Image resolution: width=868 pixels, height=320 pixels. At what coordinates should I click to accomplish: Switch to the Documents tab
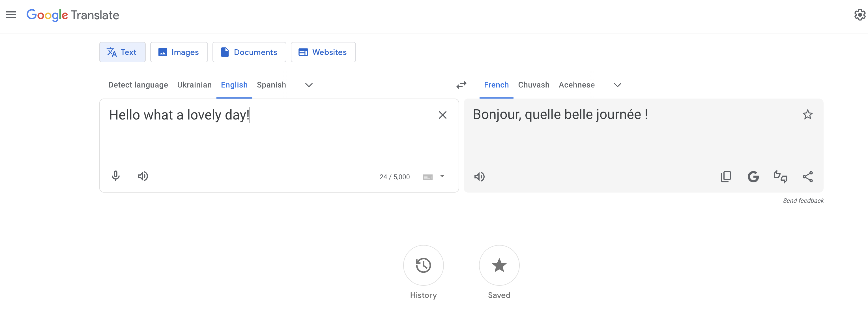pyautogui.click(x=249, y=52)
